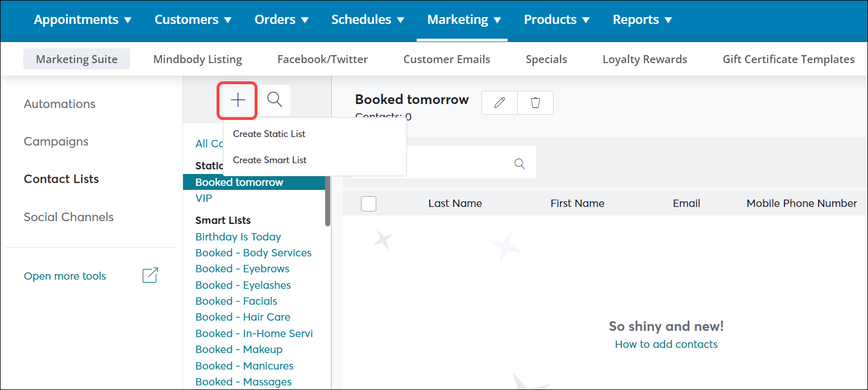Viewport: 868px width, 390px height.
Task: Open Booked - Eyebrows smart list
Action: (x=242, y=269)
